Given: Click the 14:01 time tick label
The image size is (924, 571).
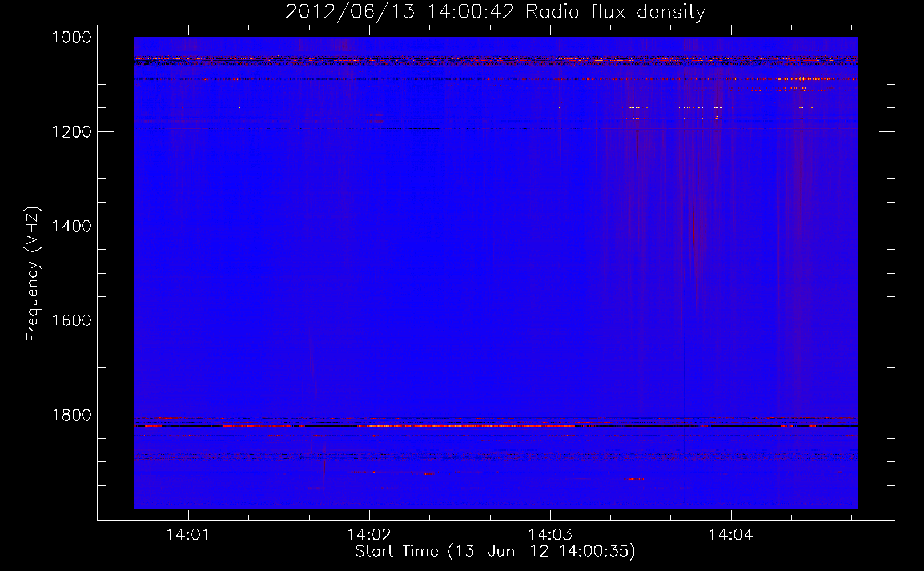Looking at the screenshot, I should pyautogui.click(x=188, y=534).
